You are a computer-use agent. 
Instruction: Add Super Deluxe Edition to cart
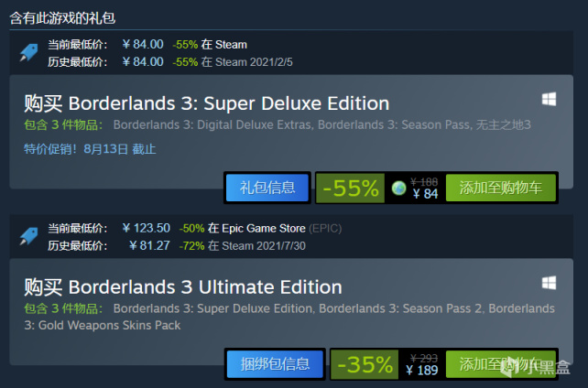[x=500, y=188]
